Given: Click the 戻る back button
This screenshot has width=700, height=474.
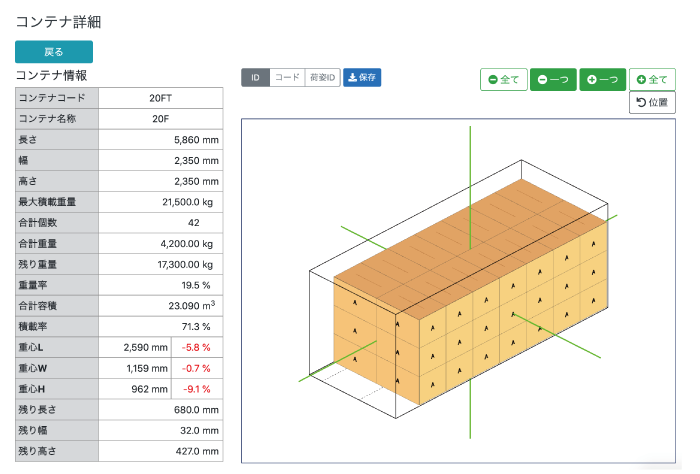Looking at the screenshot, I should point(54,52).
